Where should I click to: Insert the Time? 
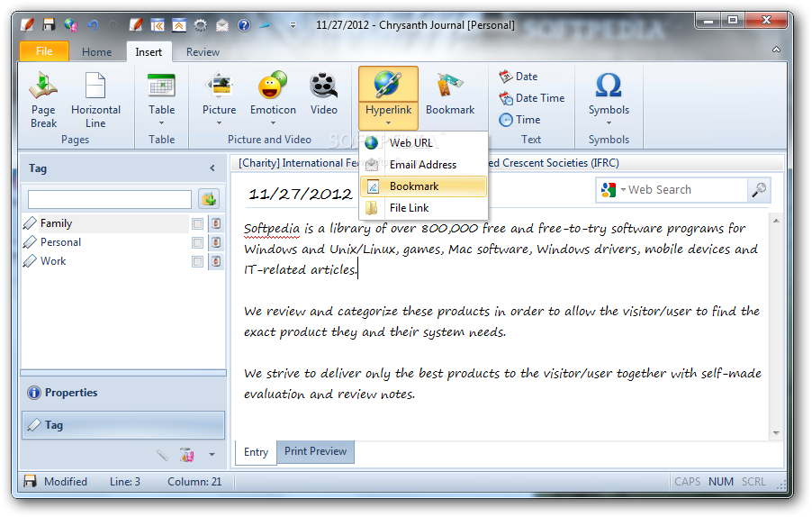point(519,120)
